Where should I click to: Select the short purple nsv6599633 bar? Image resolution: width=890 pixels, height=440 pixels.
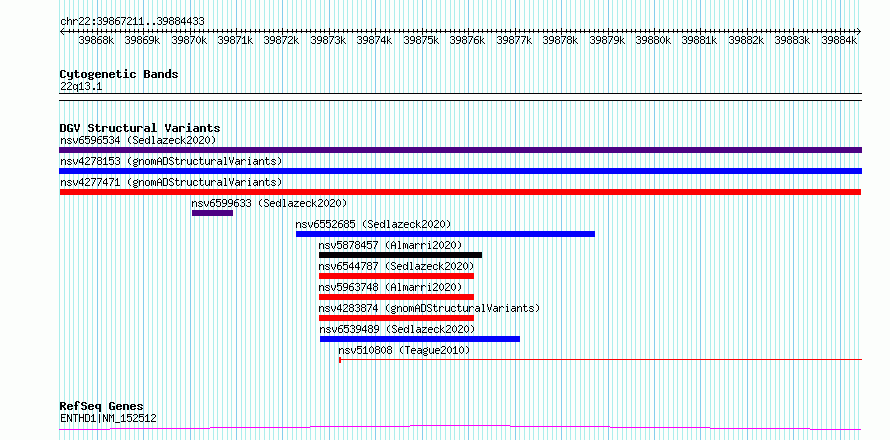212,213
